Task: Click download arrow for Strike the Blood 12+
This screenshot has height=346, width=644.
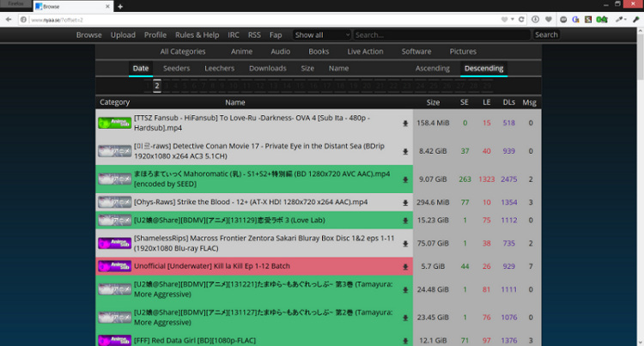Action: click(x=405, y=203)
